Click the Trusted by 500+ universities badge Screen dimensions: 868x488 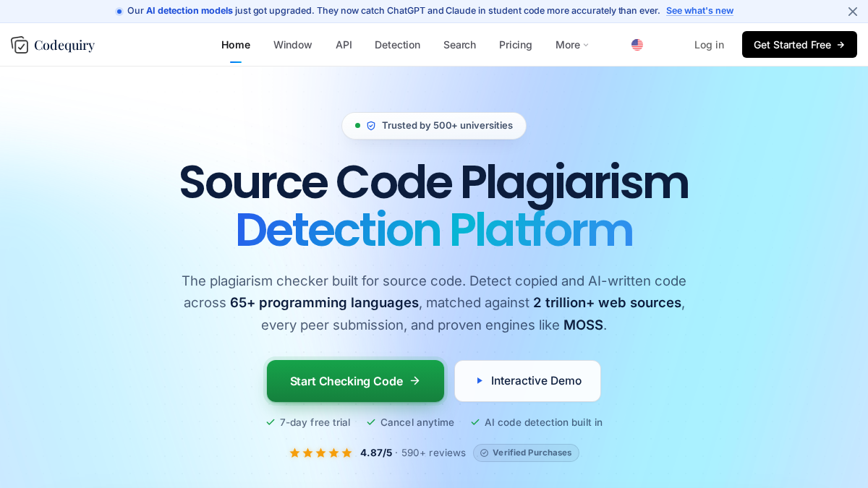point(434,126)
